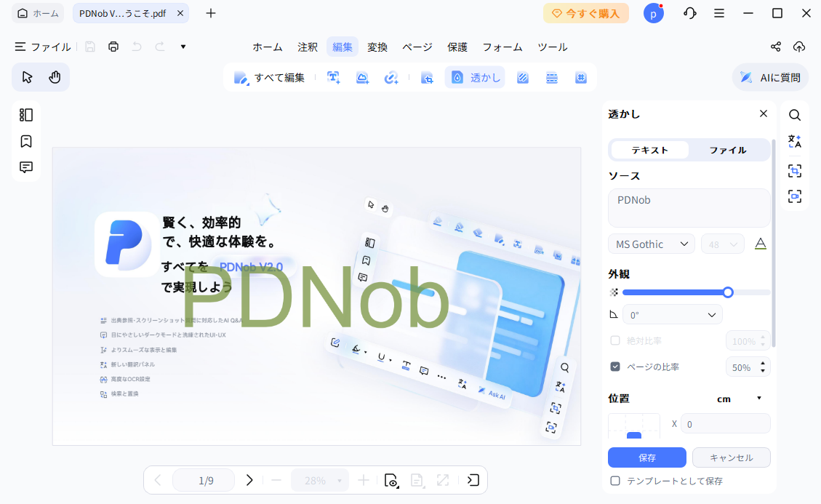
Task: Open the thumbnails panel in left sidebar
Action: (26, 115)
